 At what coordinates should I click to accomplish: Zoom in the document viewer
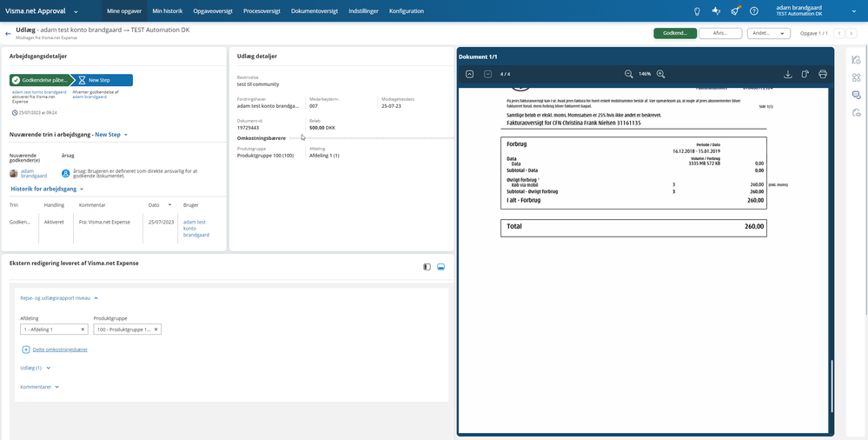coord(660,74)
